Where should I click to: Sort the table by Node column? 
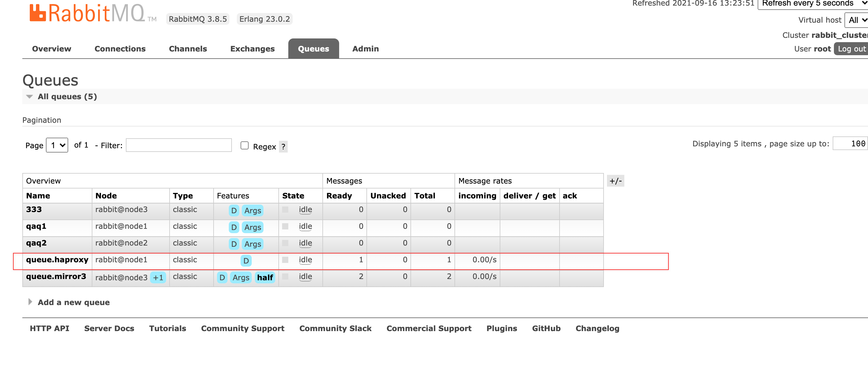pyautogui.click(x=106, y=196)
